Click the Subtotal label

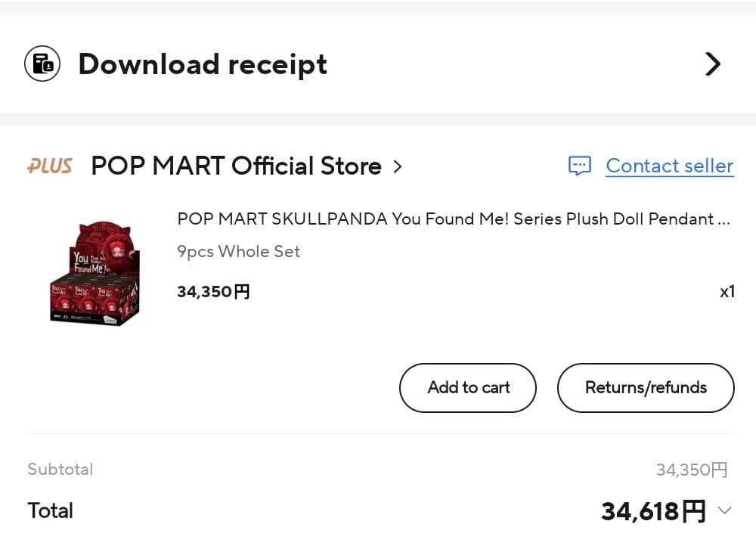tap(60, 470)
